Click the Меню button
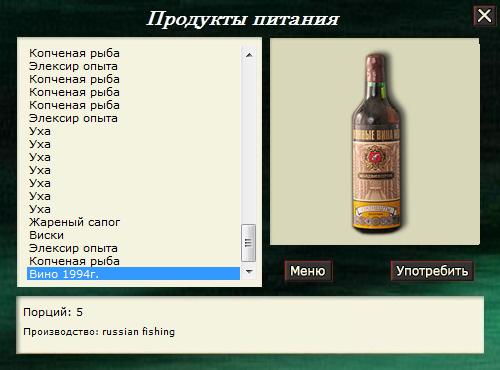The image size is (500, 370). [308, 271]
